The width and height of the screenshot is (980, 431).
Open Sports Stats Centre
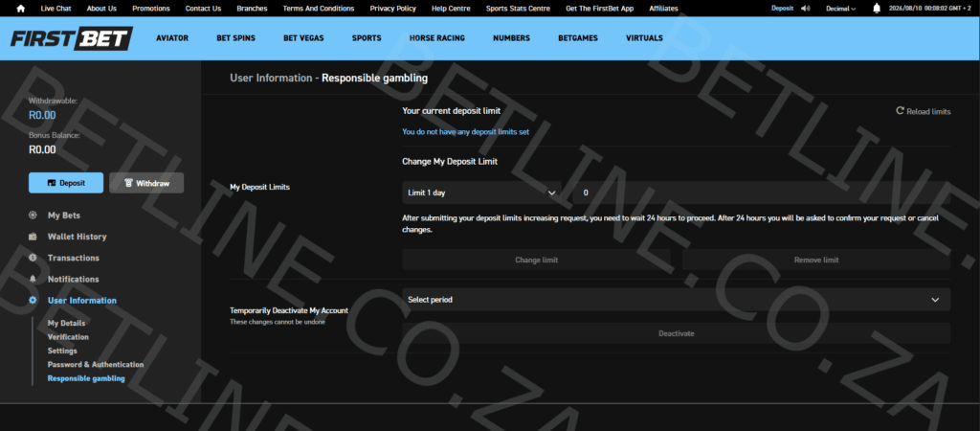(518, 8)
